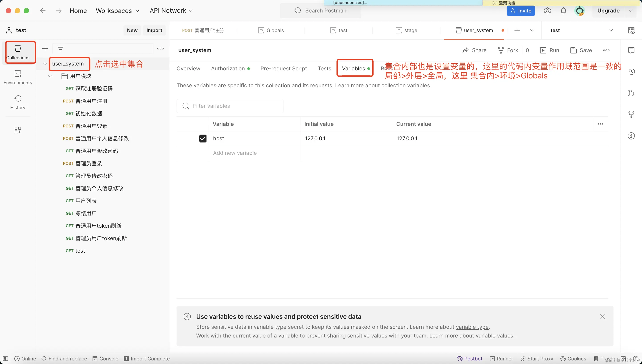Uncheck the host variable checkbox

[x=203, y=139]
